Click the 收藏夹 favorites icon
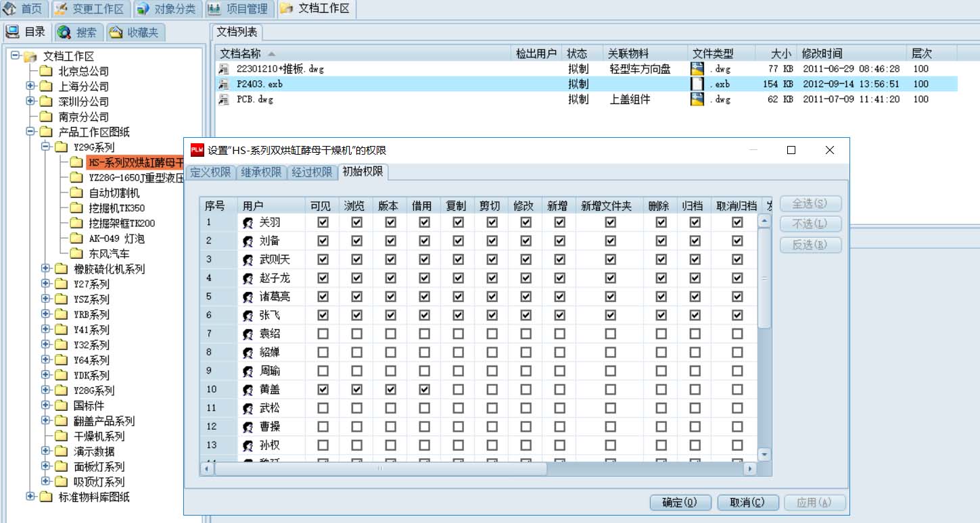This screenshot has width=980, height=523. tap(116, 32)
